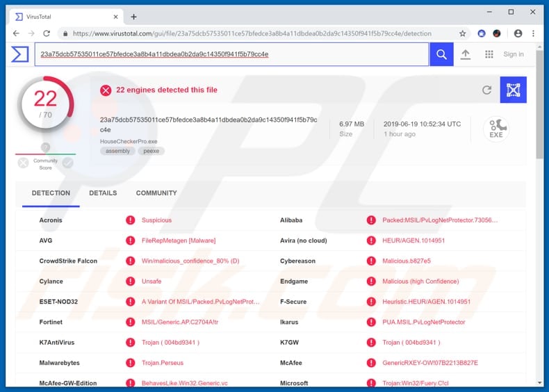Click the page vertical scrollbar thumb

(x=539, y=104)
